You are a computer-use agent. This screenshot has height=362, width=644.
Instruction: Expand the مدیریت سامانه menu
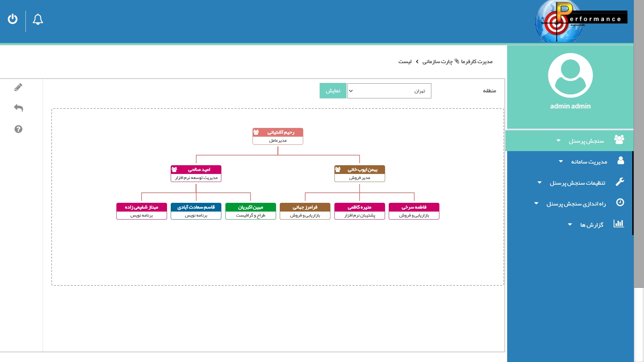point(589,162)
